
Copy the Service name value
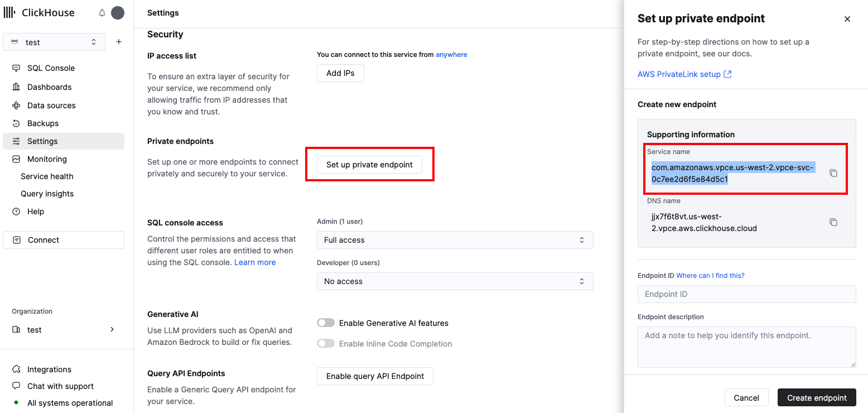pos(833,173)
